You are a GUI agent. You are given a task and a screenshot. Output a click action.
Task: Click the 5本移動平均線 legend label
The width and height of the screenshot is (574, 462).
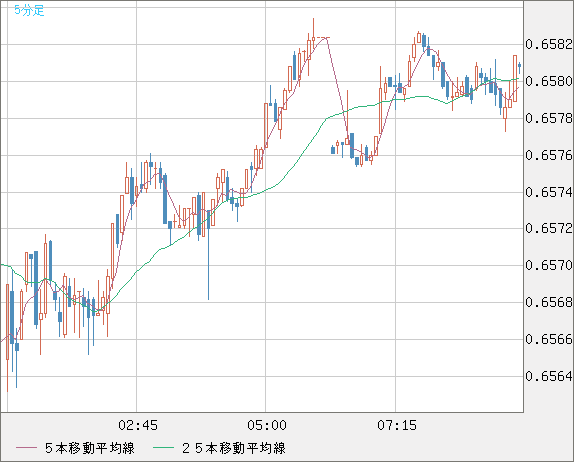[x=90, y=448]
